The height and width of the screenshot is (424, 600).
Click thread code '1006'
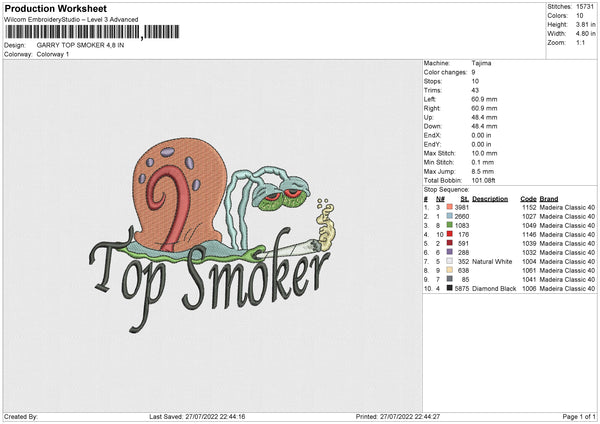point(529,289)
